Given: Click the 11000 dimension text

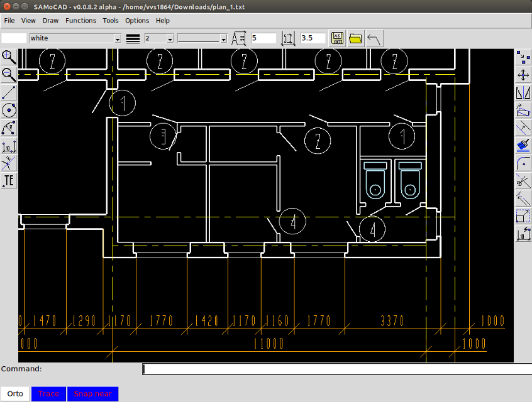Looking at the screenshot, I should [x=269, y=344].
